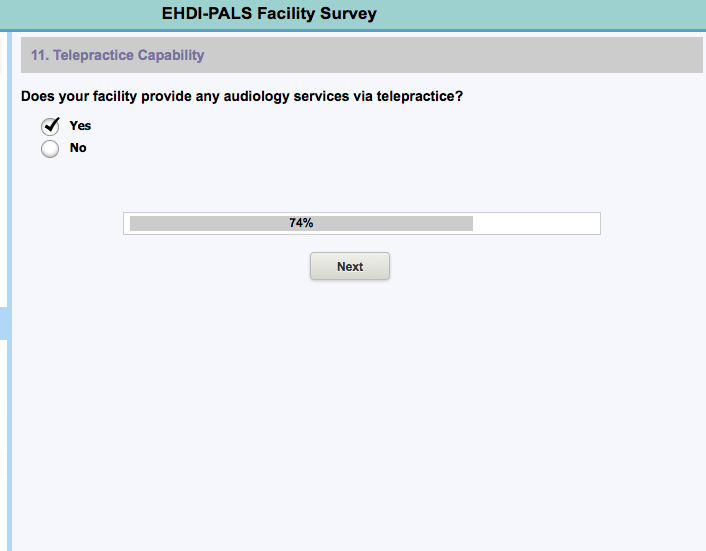
Task: Click the "No" answer label text
Action: pyautogui.click(x=78, y=148)
